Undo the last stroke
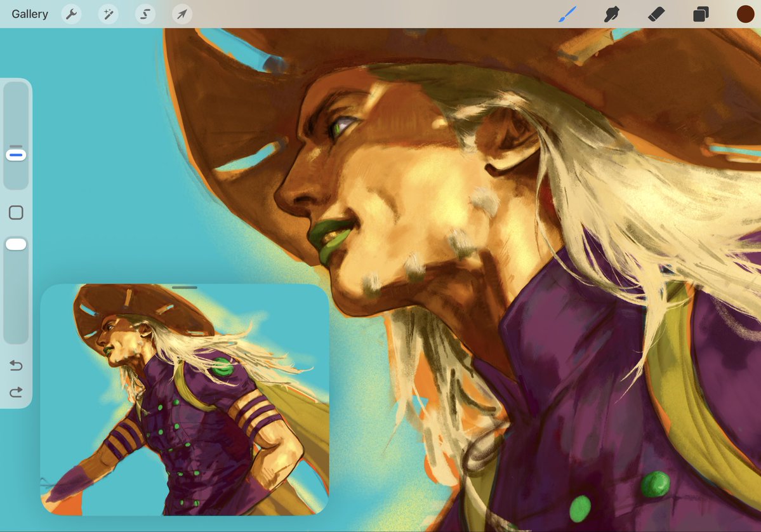 point(16,365)
